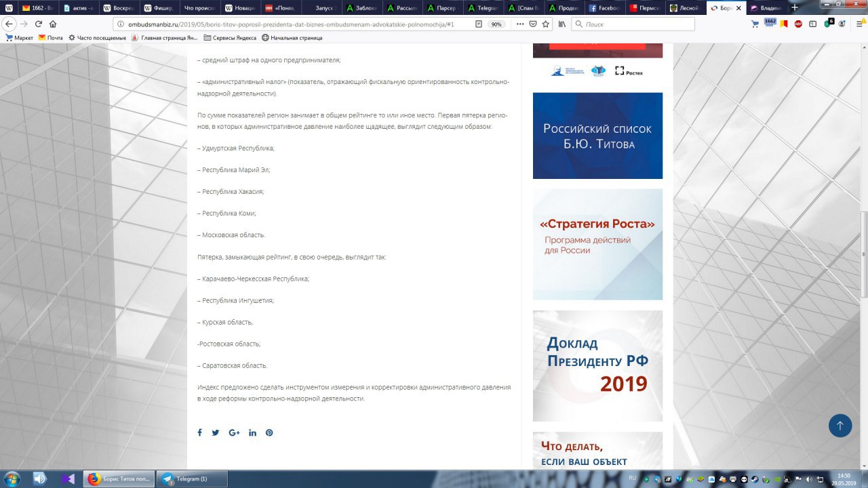Select the text Московская область
This screenshot has height=488, width=868.
click(x=233, y=235)
